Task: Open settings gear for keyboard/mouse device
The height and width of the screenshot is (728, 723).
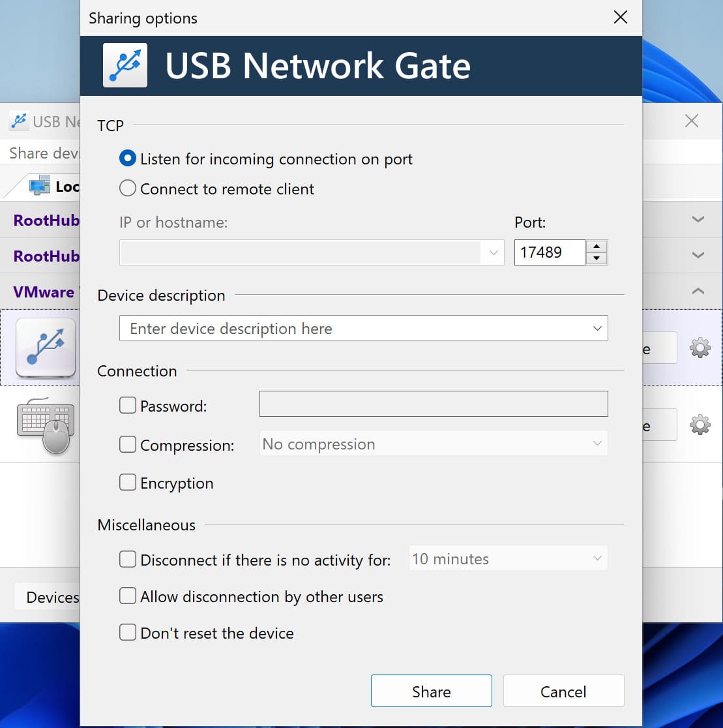Action: coord(700,425)
